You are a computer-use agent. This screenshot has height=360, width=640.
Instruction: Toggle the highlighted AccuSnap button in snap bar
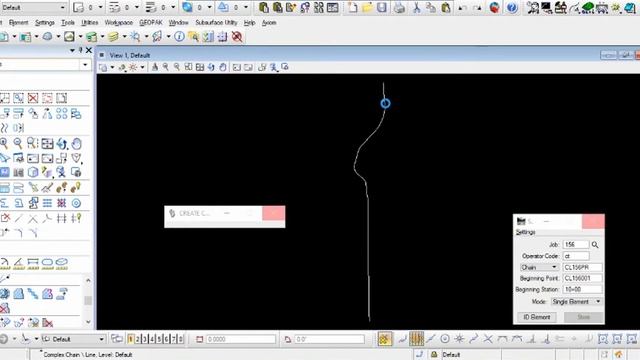(x=384, y=339)
